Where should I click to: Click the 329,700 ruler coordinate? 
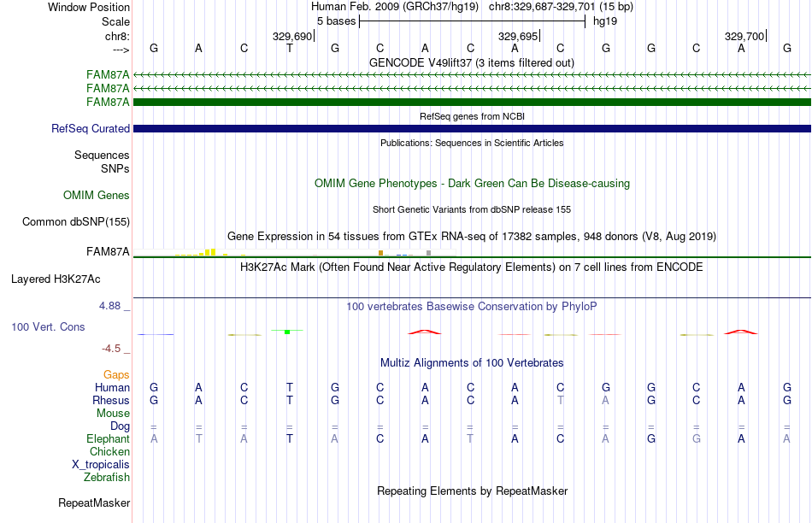(744, 36)
